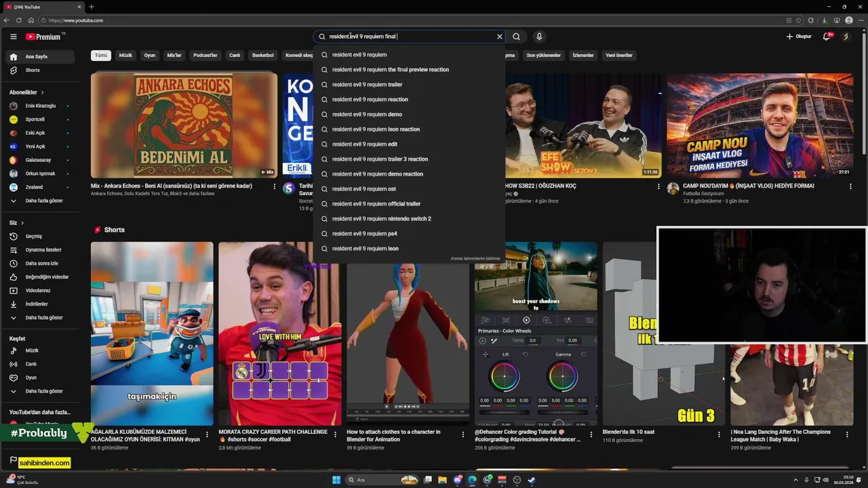Select the Podcast'ler filter chip
The height and width of the screenshot is (488, 868).
point(205,56)
